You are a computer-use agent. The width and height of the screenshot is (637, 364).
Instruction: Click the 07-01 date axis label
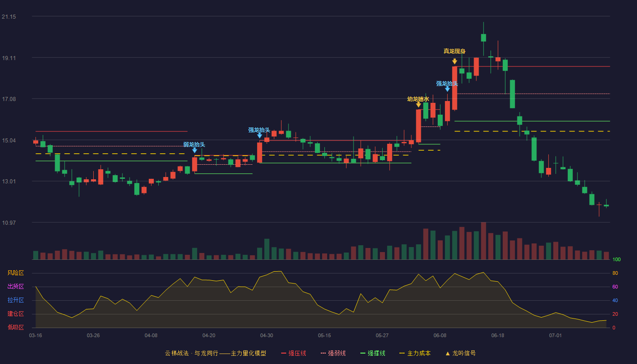556,335
